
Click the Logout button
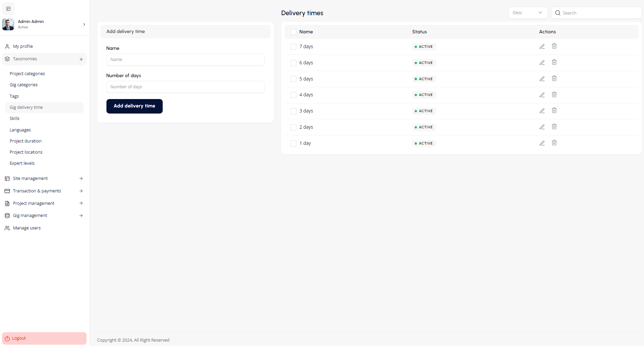click(x=44, y=338)
